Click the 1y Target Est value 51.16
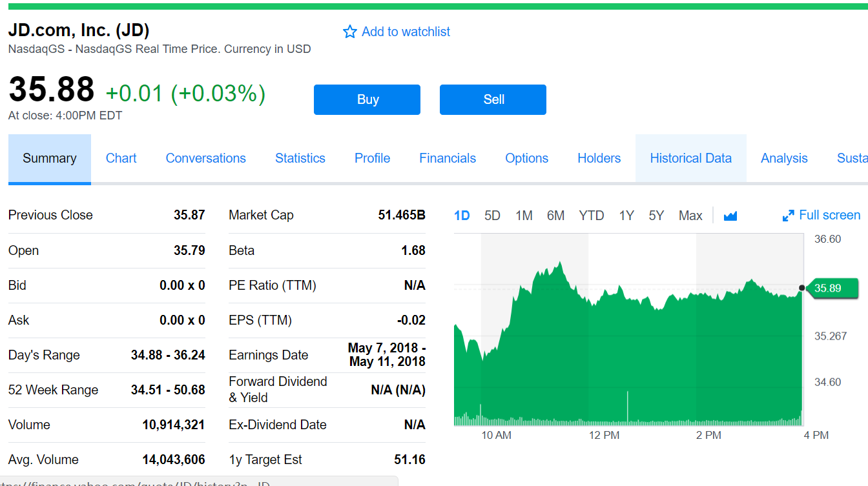This screenshot has width=868, height=486. click(x=410, y=460)
